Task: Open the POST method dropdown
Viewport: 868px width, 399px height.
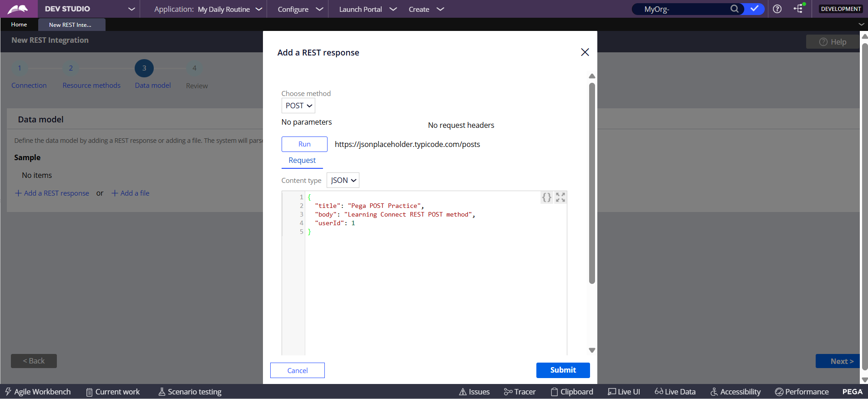Action: click(x=298, y=106)
